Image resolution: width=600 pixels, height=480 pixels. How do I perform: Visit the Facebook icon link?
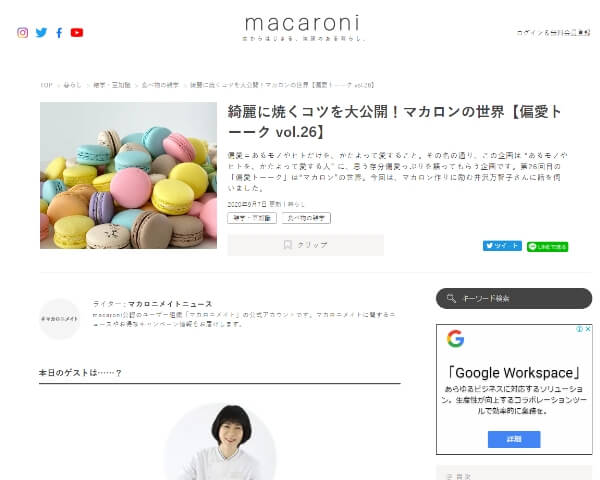point(59,33)
